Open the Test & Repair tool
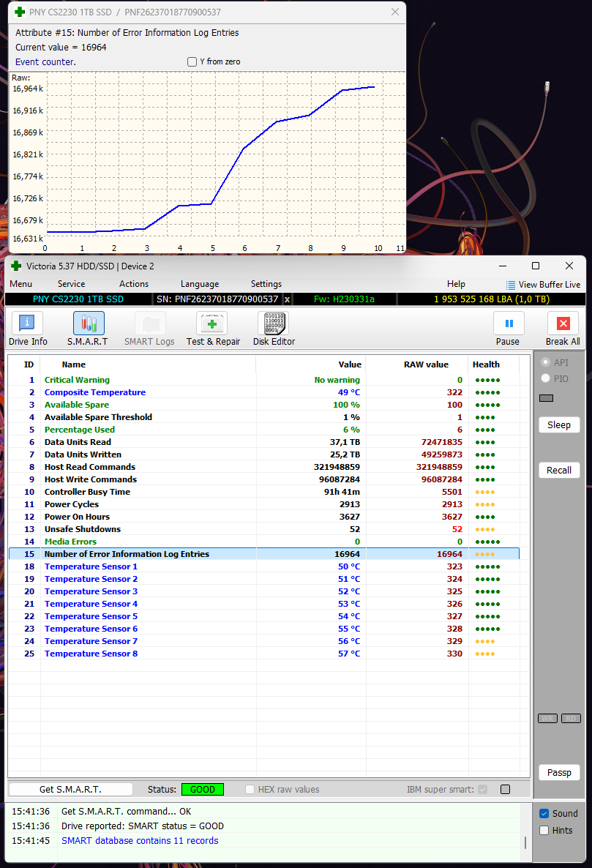 (213, 329)
